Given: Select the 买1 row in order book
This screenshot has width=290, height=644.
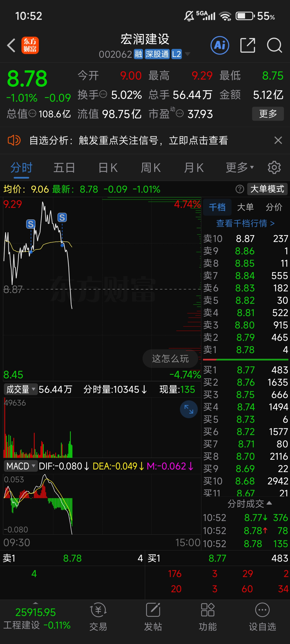Looking at the screenshot, I should (x=246, y=370).
